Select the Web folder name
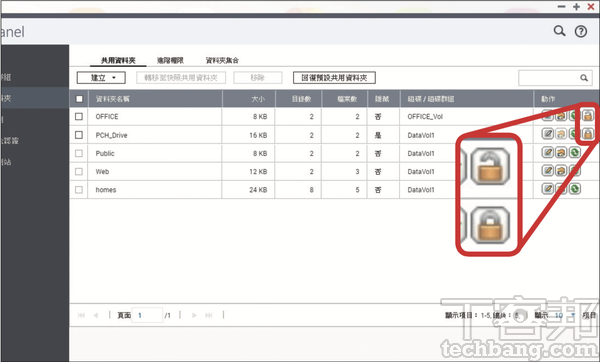The width and height of the screenshot is (600, 362). click(102, 171)
